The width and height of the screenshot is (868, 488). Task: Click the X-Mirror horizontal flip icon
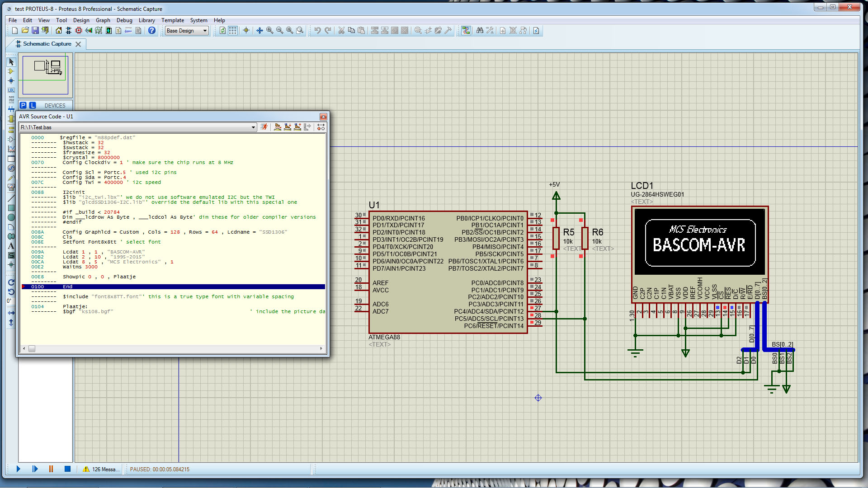tap(11, 313)
